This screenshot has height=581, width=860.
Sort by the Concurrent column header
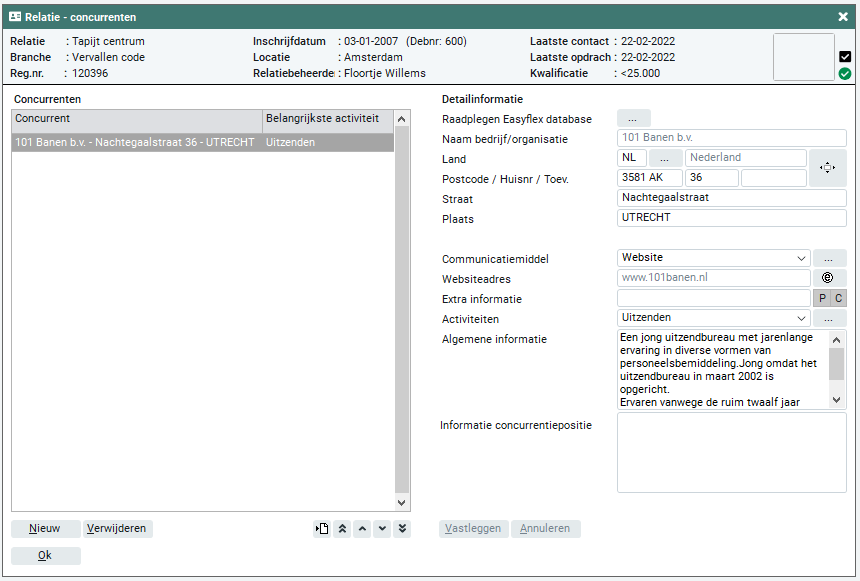(x=136, y=119)
